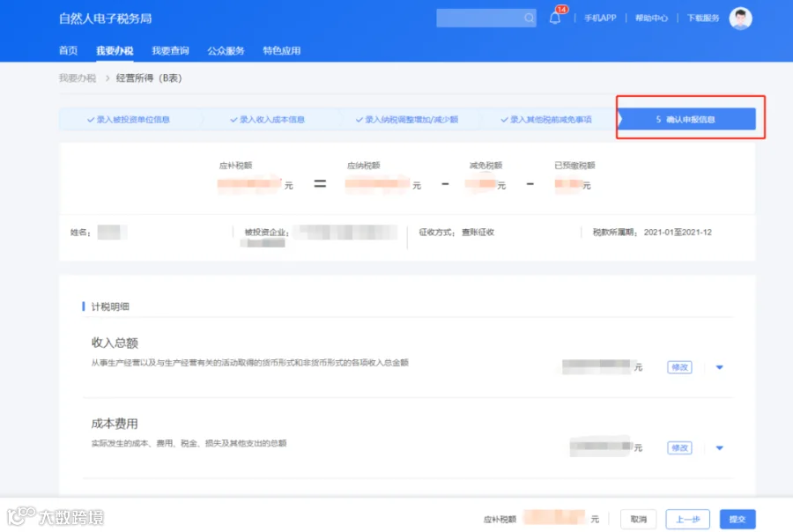This screenshot has height=532, width=793.
Task: Click the 计税明细 section heading
Action: (110, 307)
